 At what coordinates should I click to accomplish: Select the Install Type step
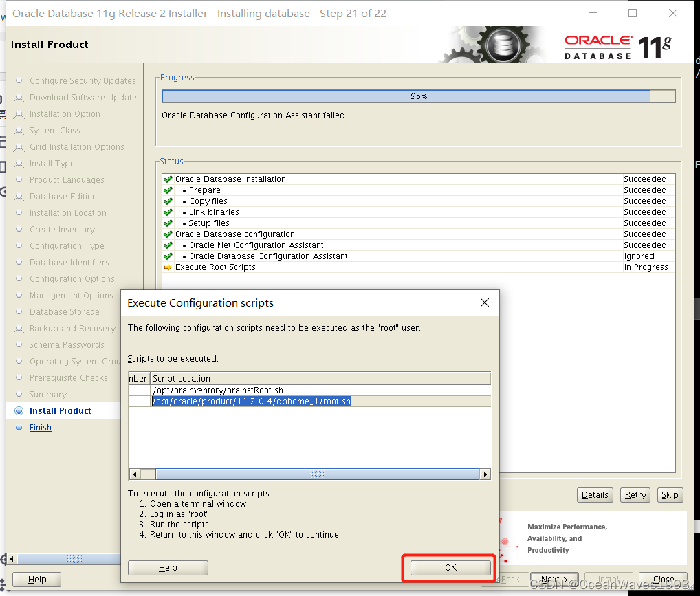coord(52,163)
